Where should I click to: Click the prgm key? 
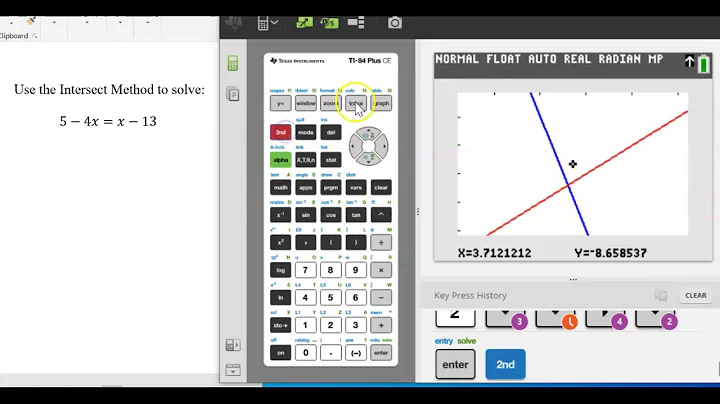coord(331,187)
